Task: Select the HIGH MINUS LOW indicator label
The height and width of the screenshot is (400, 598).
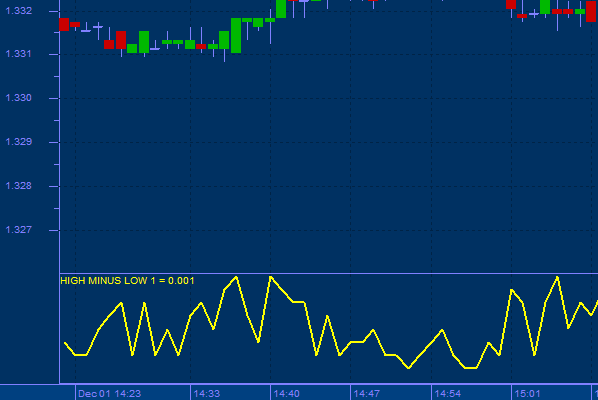Action: pos(127,281)
